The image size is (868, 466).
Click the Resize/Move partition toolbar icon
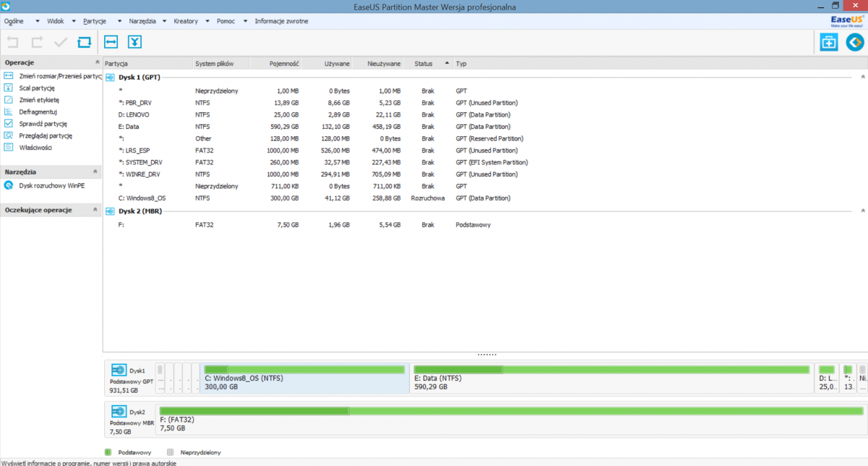111,42
